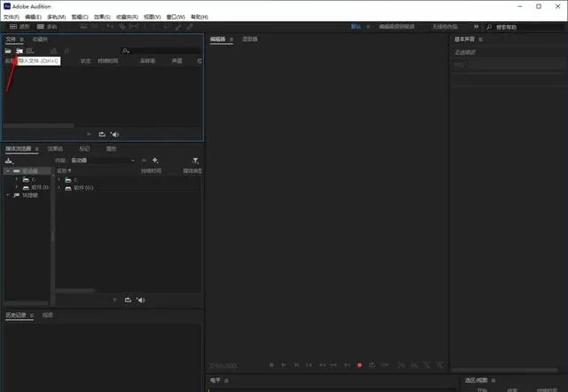Viewport: 568px width, 392px height.
Task: Expand the C: drive in right file list
Action: coord(59,180)
